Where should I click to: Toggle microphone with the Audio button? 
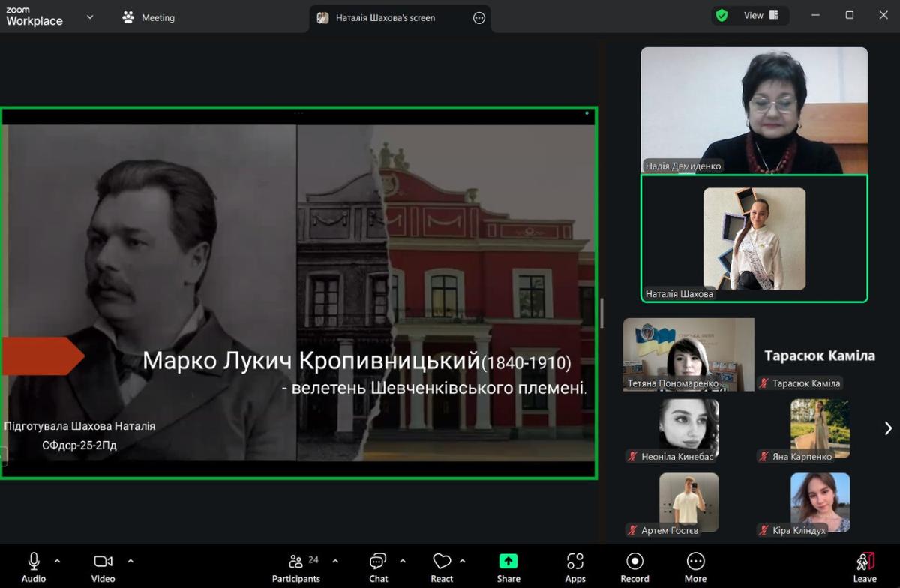pos(34,568)
